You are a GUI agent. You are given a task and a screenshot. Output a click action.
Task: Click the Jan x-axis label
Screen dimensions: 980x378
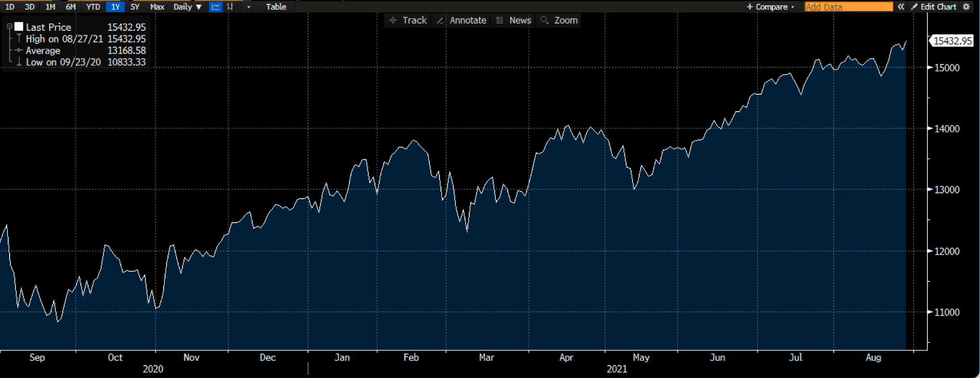[342, 357]
